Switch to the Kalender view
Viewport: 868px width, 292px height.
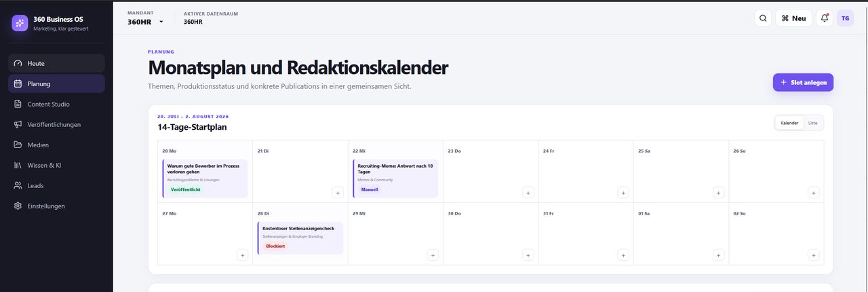pos(789,123)
